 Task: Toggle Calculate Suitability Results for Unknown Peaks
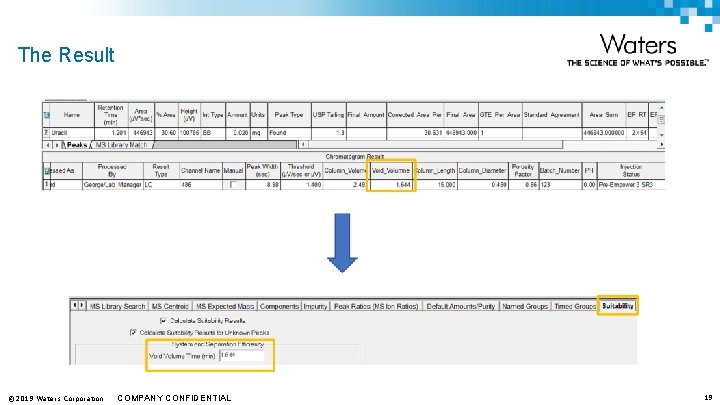click(x=133, y=332)
